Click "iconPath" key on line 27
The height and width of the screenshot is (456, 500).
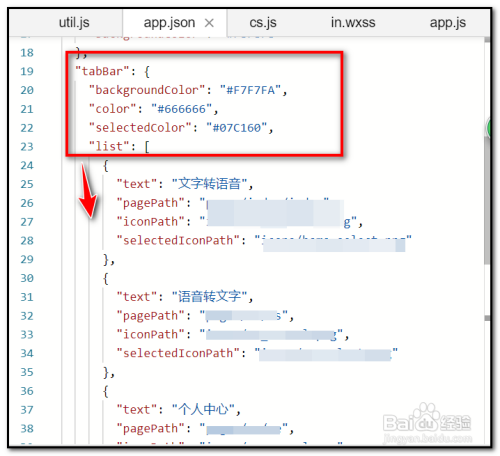pyautogui.click(x=150, y=222)
